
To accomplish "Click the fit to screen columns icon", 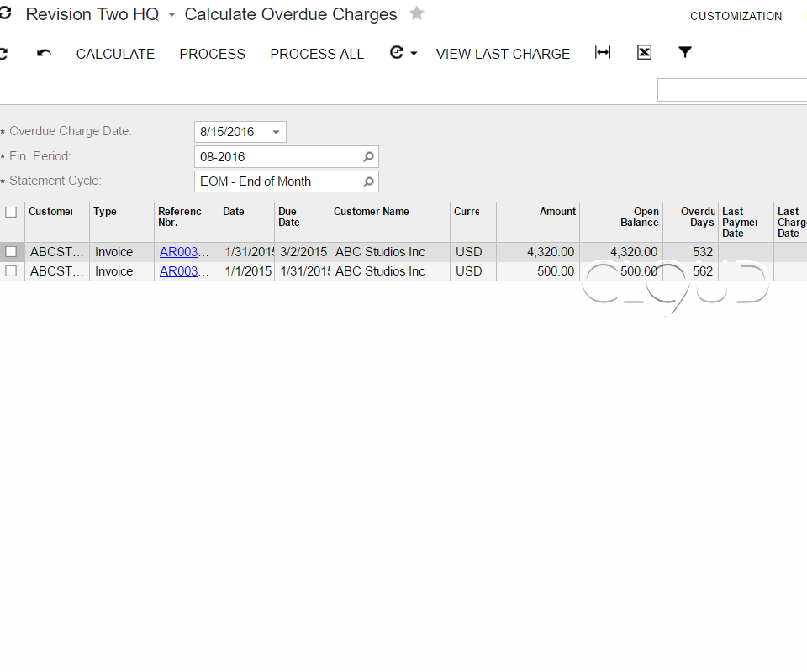I will tap(602, 53).
